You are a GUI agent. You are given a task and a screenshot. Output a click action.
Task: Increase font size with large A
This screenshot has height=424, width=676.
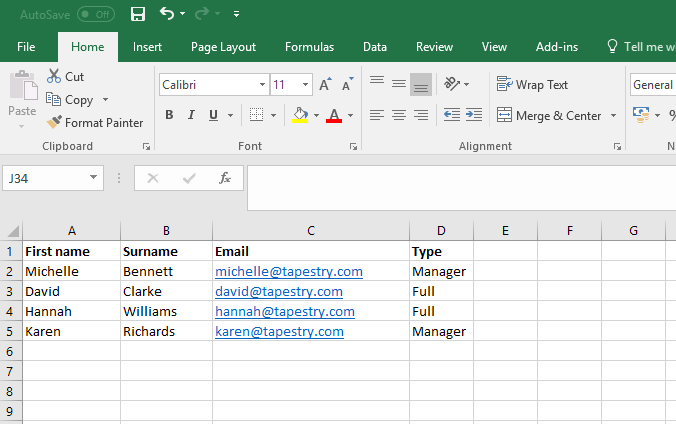[325, 85]
